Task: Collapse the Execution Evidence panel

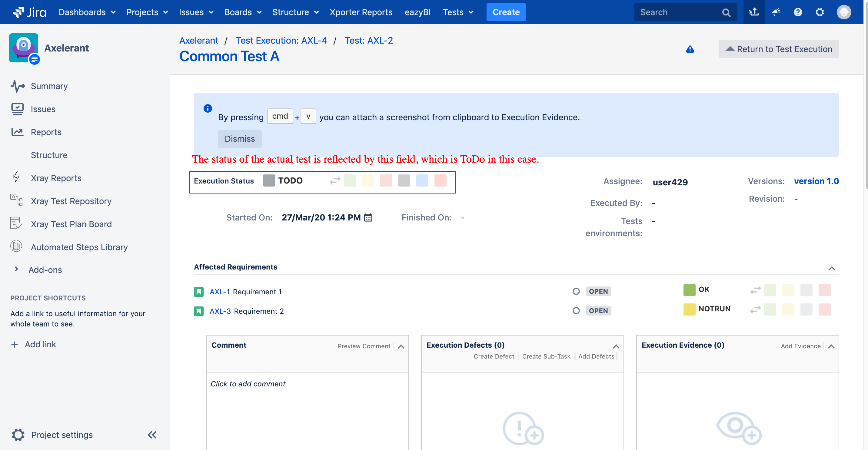Action: (831, 346)
